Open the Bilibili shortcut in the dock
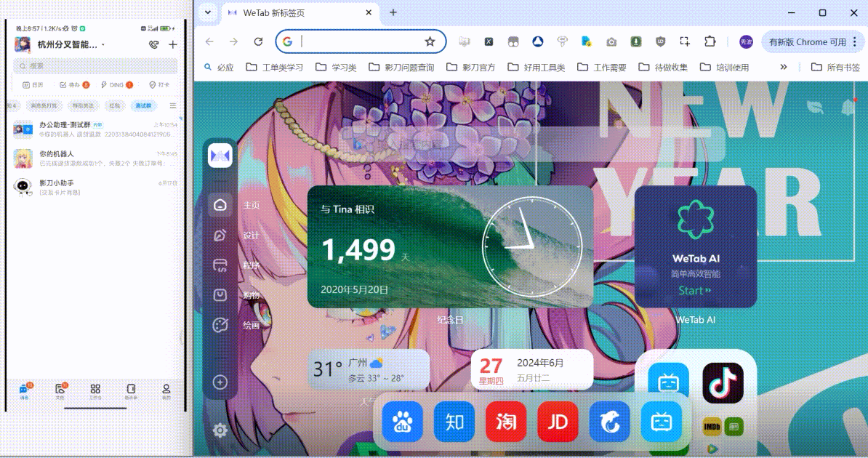 click(661, 421)
